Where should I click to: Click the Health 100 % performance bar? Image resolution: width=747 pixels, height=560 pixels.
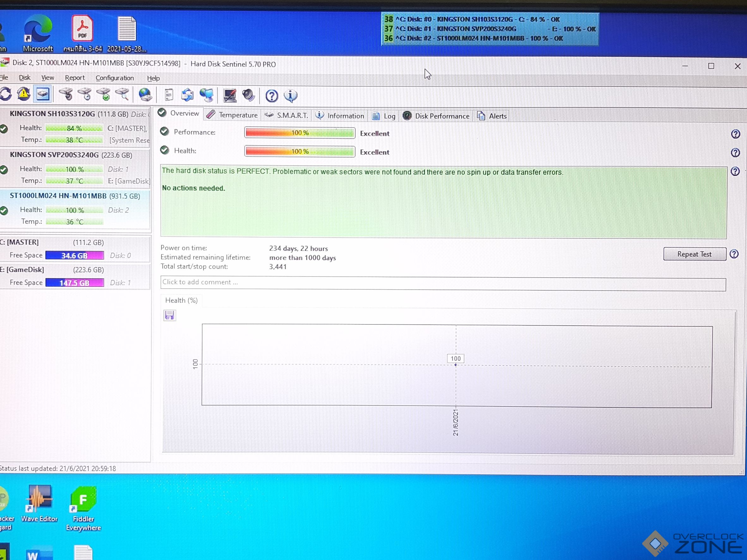[300, 152]
